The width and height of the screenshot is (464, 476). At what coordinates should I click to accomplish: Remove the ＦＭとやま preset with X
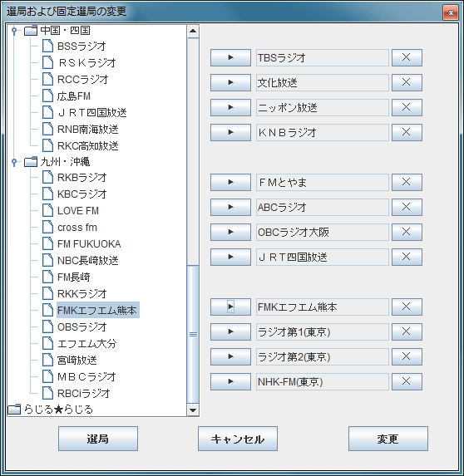coord(407,182)
